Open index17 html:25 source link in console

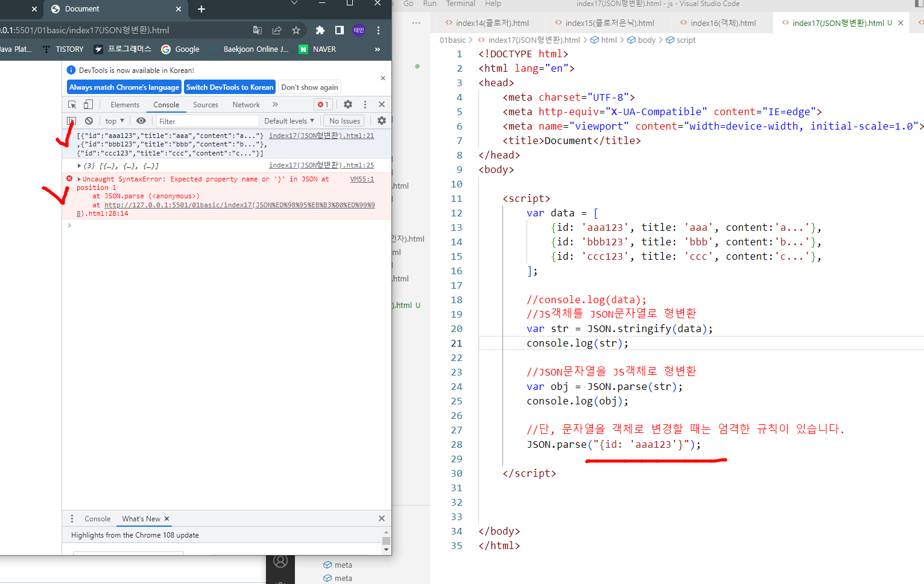(321, 165)
